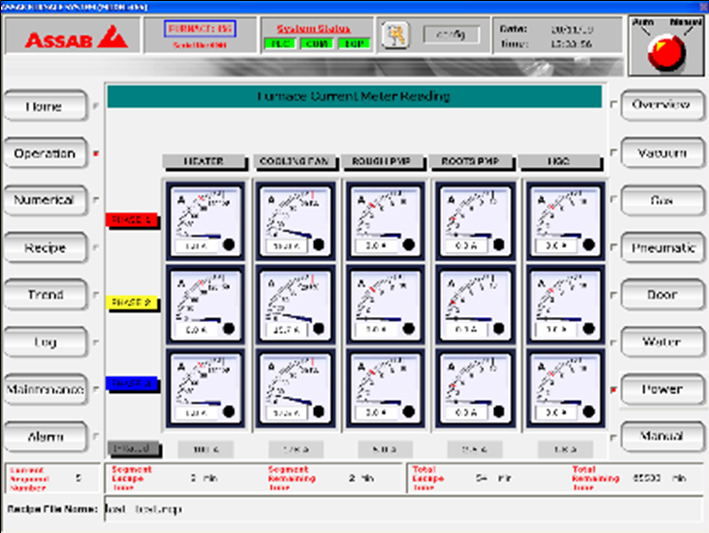This screenshot has width=709, height=533.
Task: Click the Heater Phase 1 ammeter gauge
Action: [203, 221]
